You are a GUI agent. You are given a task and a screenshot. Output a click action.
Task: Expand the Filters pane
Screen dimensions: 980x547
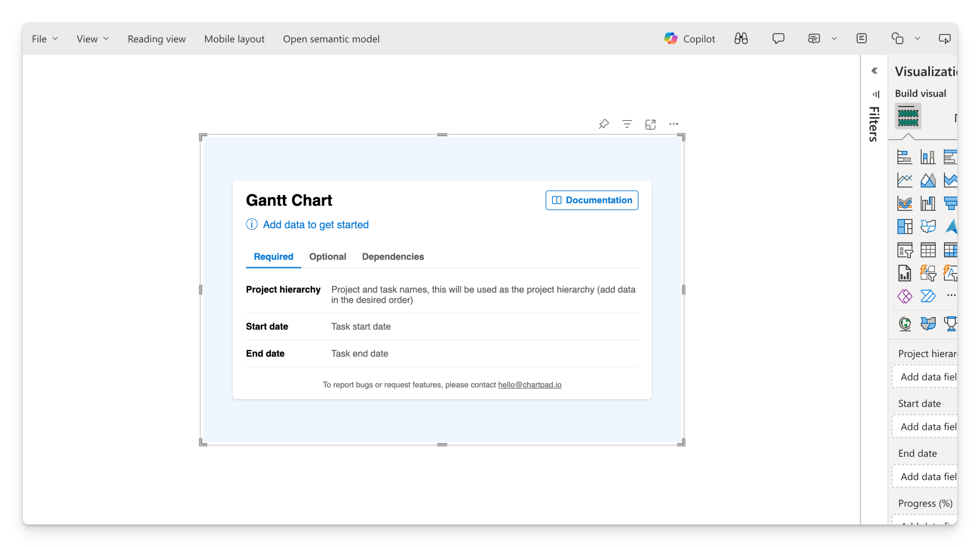pyautogui.click(x=874, y=124)
